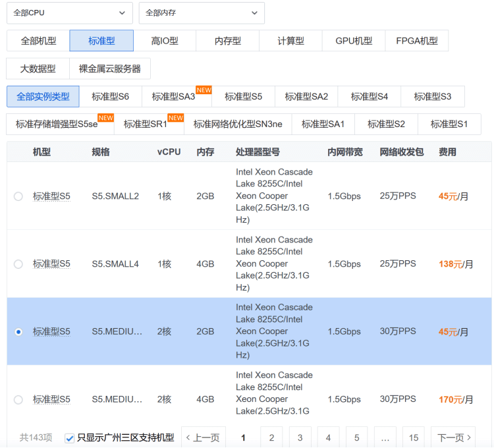494x448 pixels.
Task: Click the vCPU column header
Action: point(169,152)
